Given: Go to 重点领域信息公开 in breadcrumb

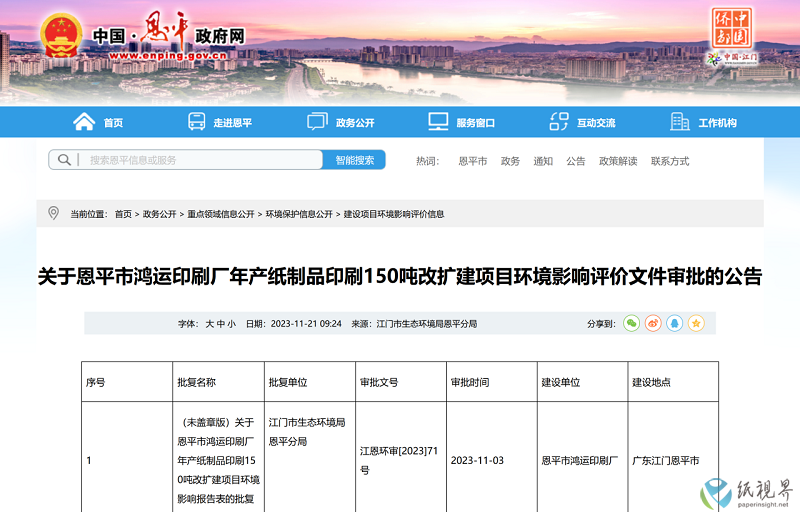Looking at the screenshot, I should (220, 214).
